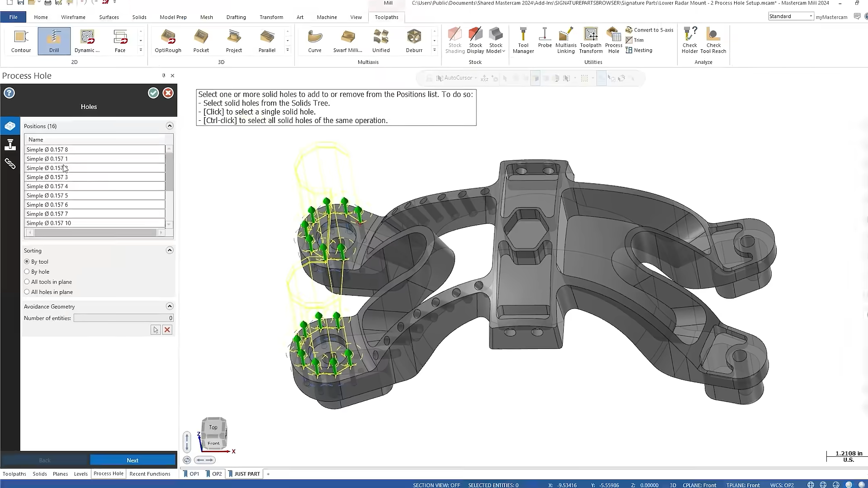Click the Next button
Image resolution: width=868 pixels, height=488 pixels.
(x=133, y=460)
